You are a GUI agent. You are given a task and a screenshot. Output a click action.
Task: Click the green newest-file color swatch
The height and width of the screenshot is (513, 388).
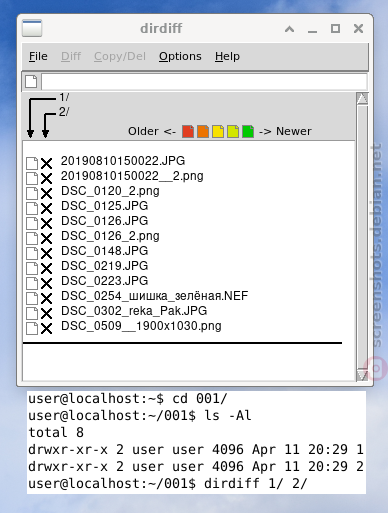point(248,131)
